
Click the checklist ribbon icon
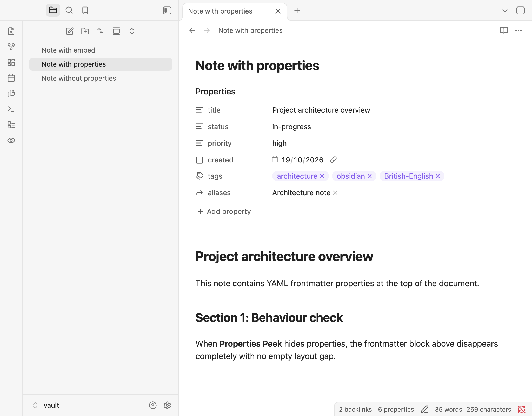pyautogui.click(x=11, y=125)
